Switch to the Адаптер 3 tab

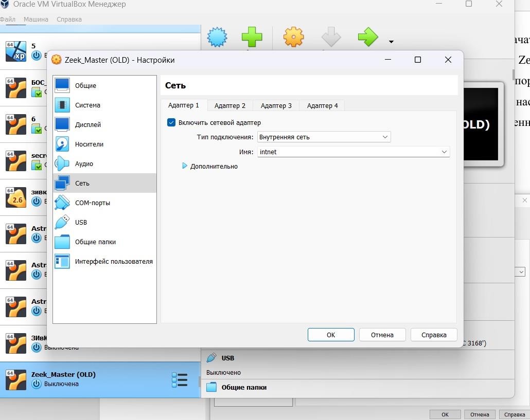pos(276,106)
